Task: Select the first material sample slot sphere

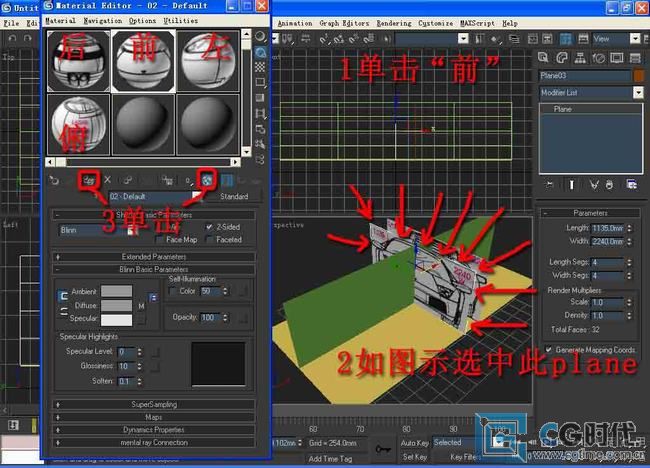Action: coord(79,61)
